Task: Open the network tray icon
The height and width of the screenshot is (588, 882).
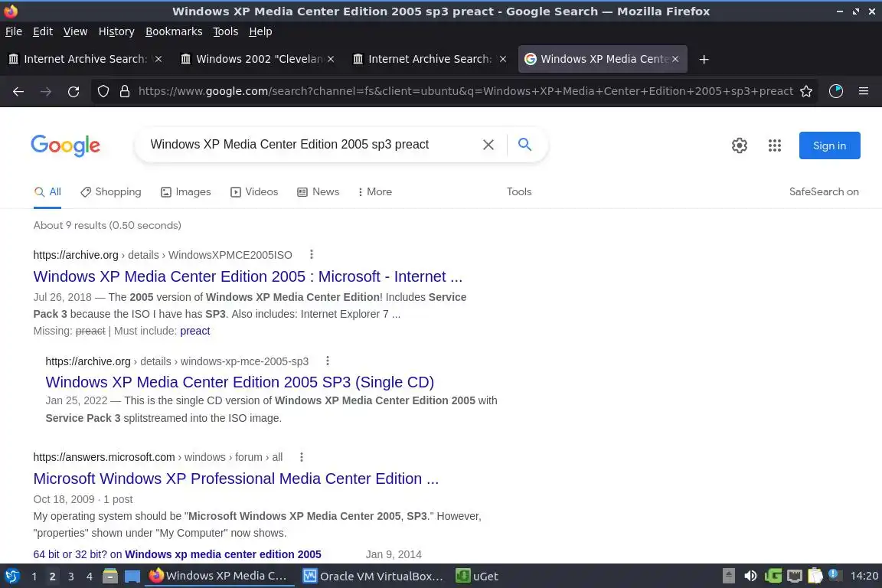Action: (794, 576)
